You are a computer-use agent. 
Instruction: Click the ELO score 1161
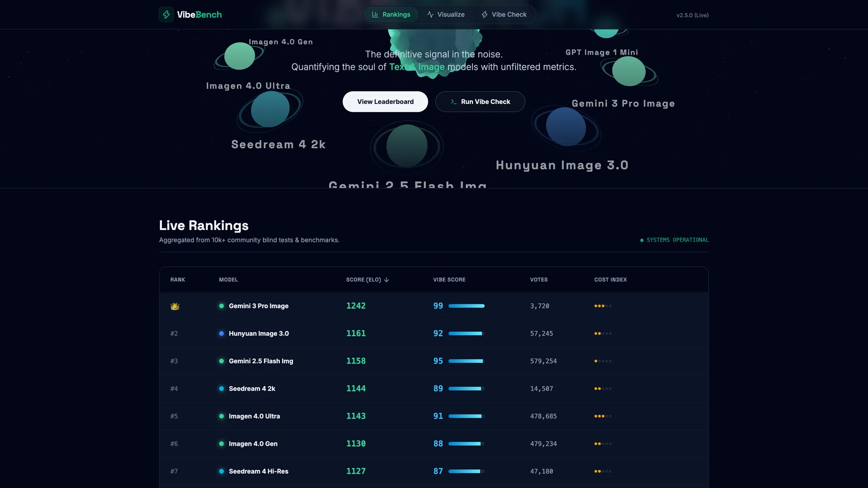[356, 333]
